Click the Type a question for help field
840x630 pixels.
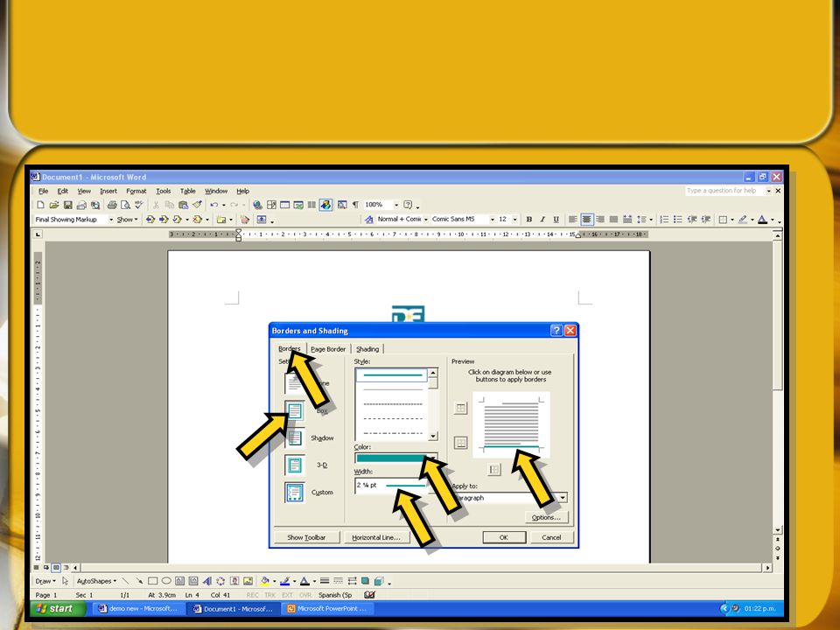click(726, 191)
